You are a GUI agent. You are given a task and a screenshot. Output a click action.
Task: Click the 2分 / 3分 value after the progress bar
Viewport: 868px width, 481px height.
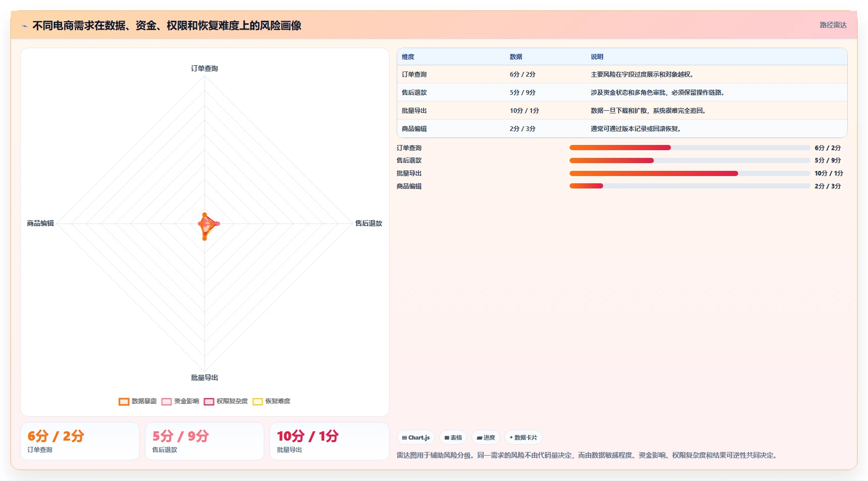828,186
